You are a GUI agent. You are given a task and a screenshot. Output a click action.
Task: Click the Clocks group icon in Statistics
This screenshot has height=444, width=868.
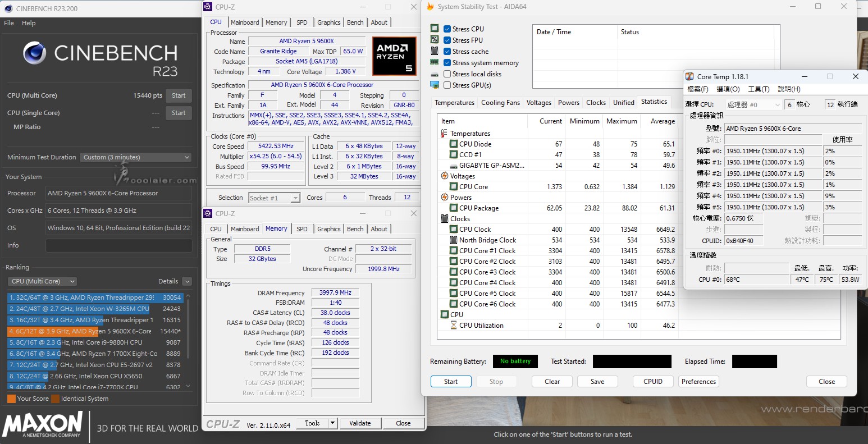[x=445, y=219]
